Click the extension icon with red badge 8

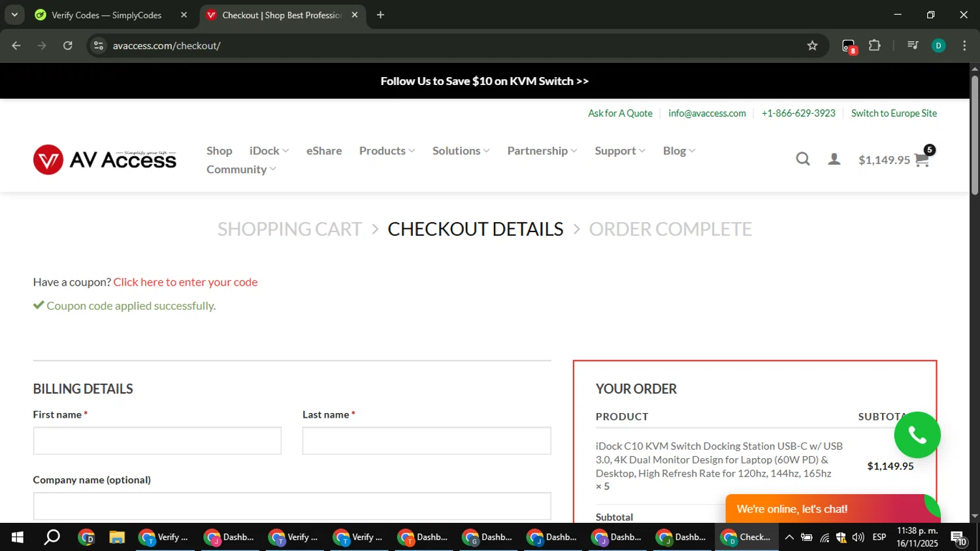849,46
